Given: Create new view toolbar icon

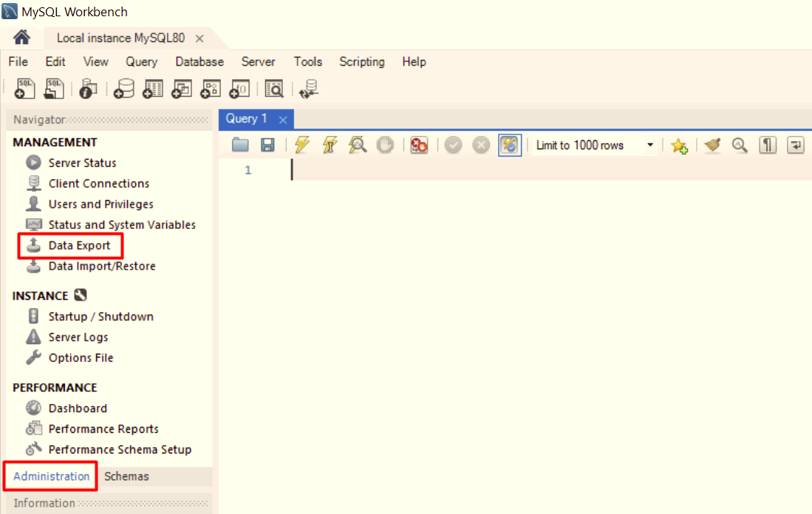Looking at the screenshot, I should point(182,89).
